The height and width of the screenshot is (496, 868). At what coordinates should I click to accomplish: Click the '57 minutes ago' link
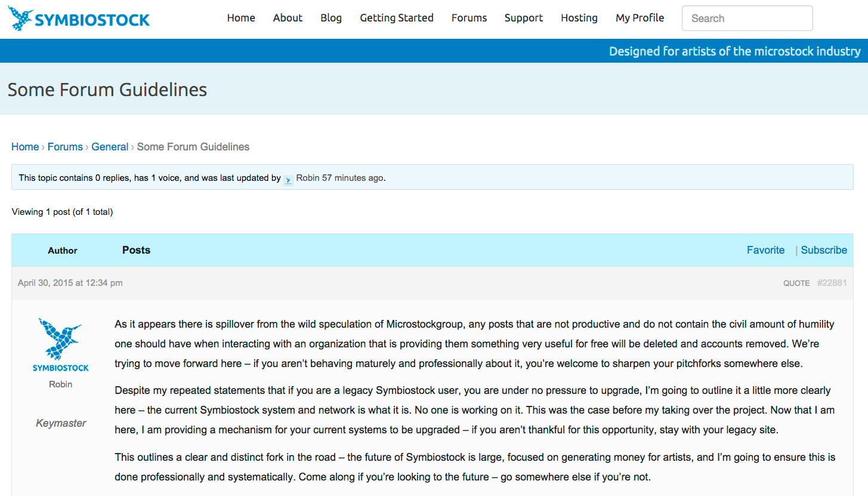pyautogui.click(x=353, y=178)
